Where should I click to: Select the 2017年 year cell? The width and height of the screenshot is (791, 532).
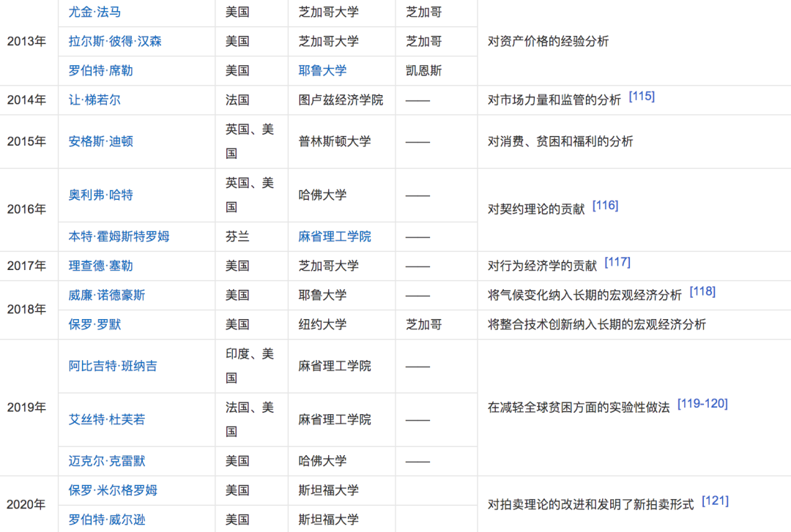(x=29, y=266)
